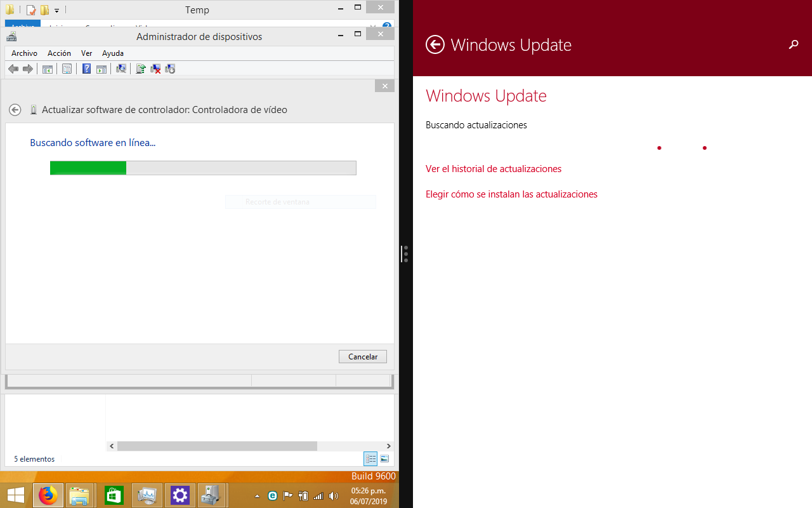
Task: Open Ver el historial de actualizaciones link
Action: click(494, 169)
